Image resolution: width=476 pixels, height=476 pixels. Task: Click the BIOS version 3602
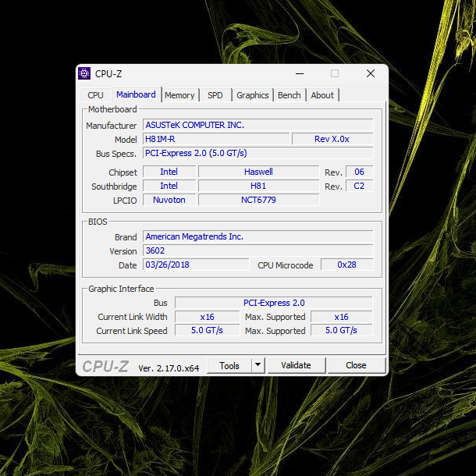(258, 250)
